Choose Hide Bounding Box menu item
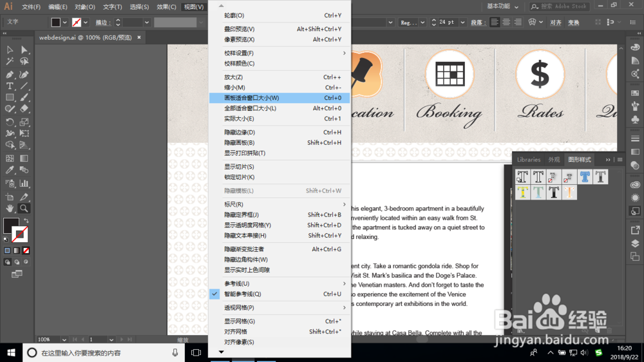This screenshot has height=362, width=644. point(279,214)
